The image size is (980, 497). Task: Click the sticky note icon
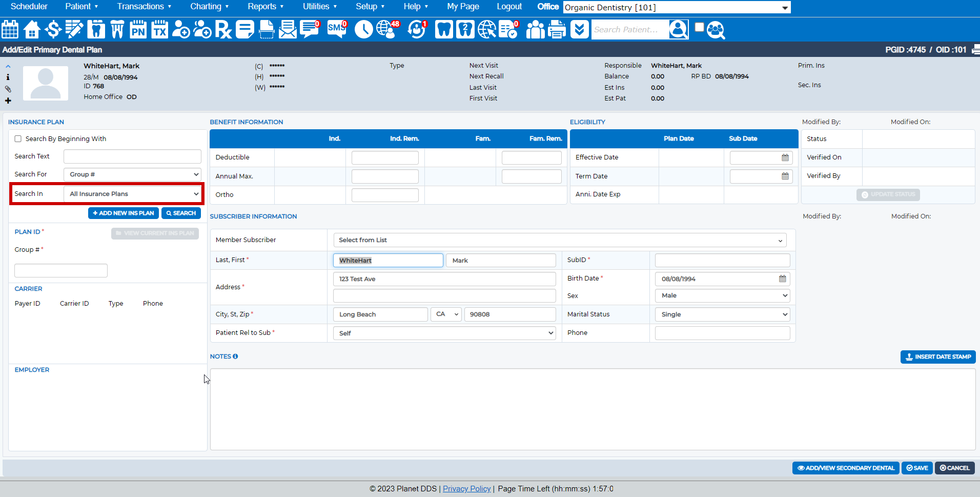click(x=244, y=29)
